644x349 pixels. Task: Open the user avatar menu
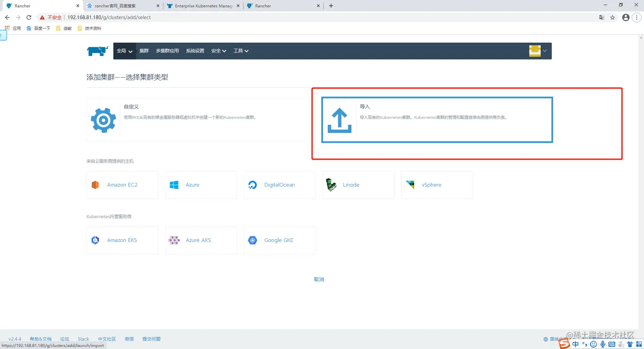[x=538, y=51]
